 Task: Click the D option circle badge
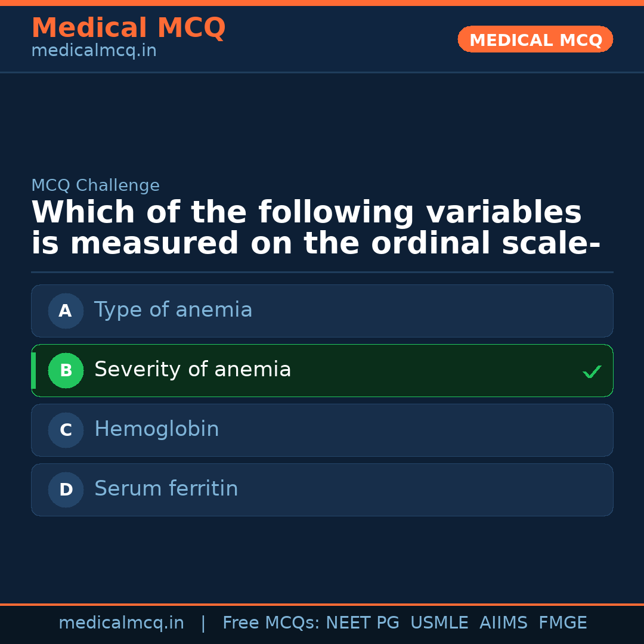tap(66, 490)
